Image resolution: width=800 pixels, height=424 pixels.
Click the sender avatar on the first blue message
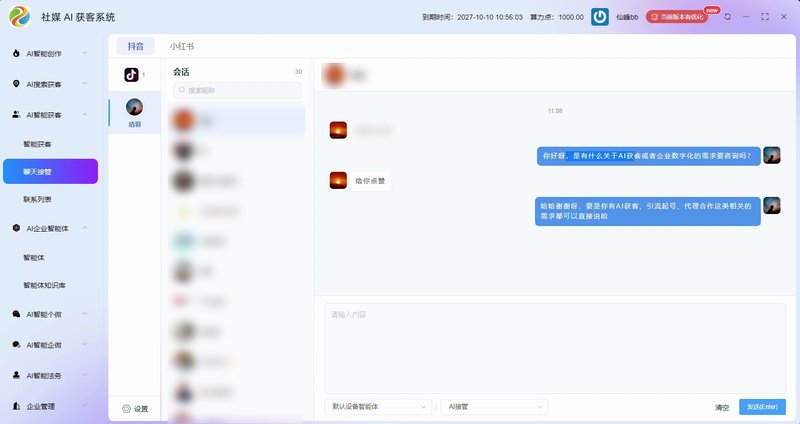(x=772, y=155)
